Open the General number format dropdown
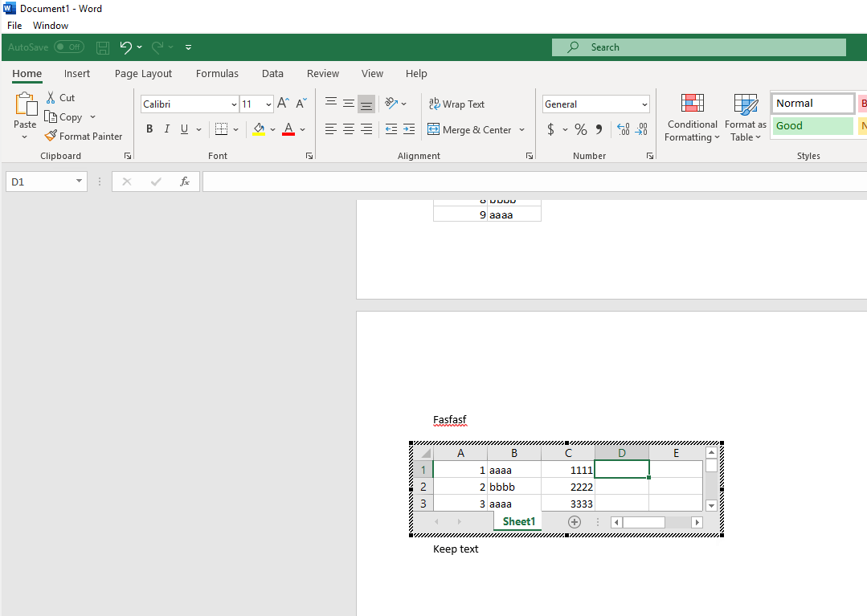 coord(644,104)
